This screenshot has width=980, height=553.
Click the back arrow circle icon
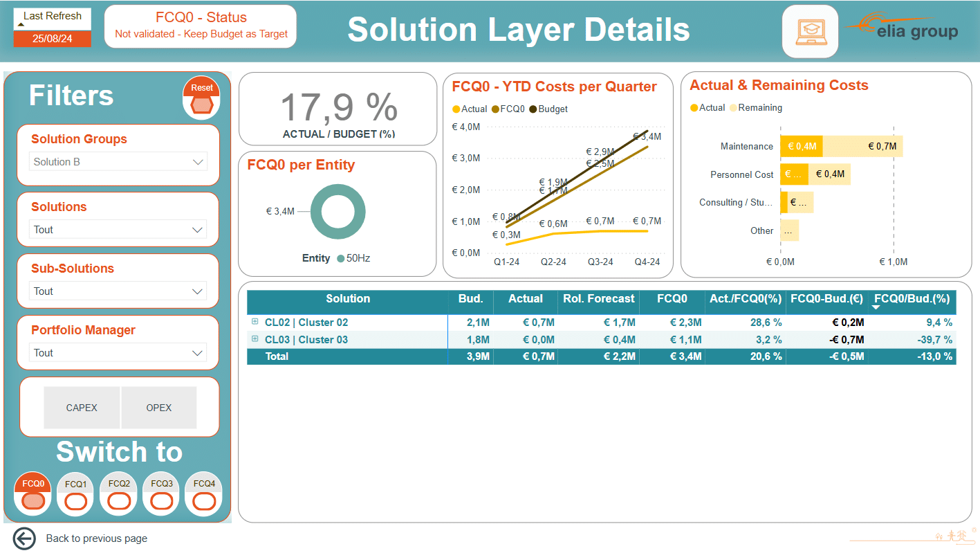(x=24, y=538)
